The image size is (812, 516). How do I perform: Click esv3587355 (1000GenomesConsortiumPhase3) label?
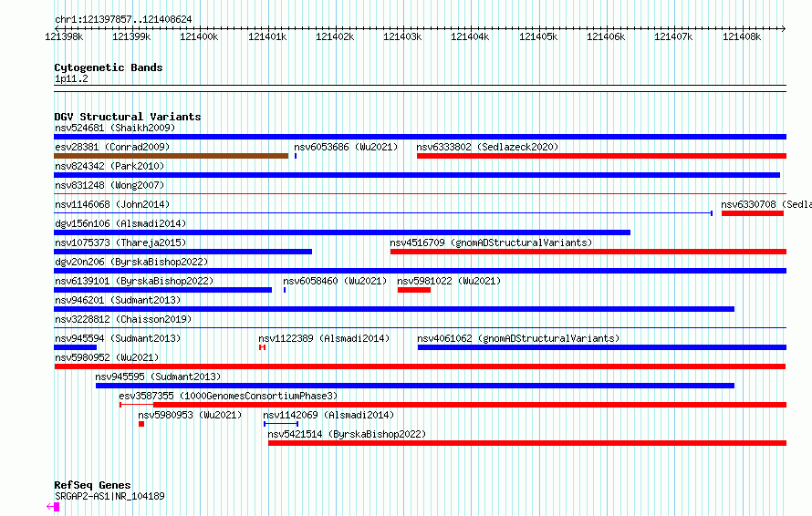coord(228,396)
